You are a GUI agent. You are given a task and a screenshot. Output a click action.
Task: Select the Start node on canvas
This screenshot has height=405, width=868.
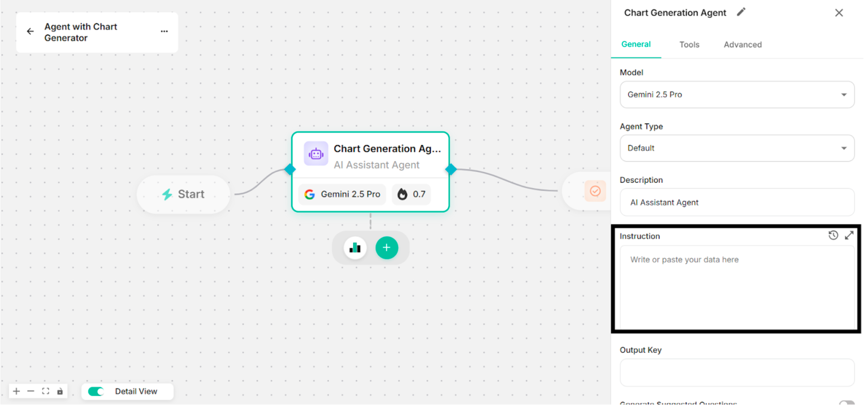click(x=184, y=194)
